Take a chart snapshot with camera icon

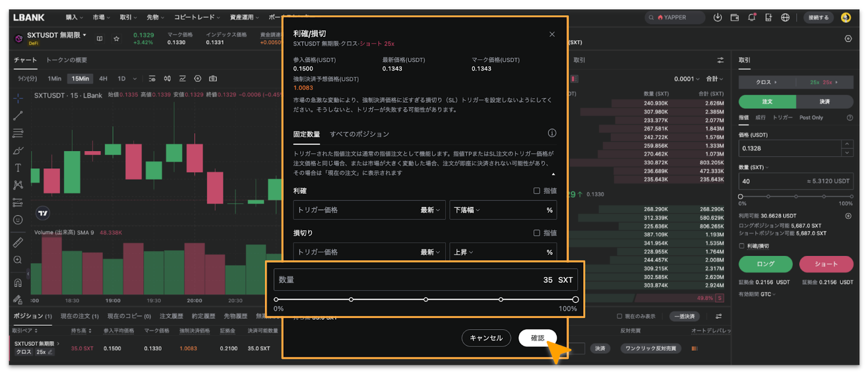point(213,79)
